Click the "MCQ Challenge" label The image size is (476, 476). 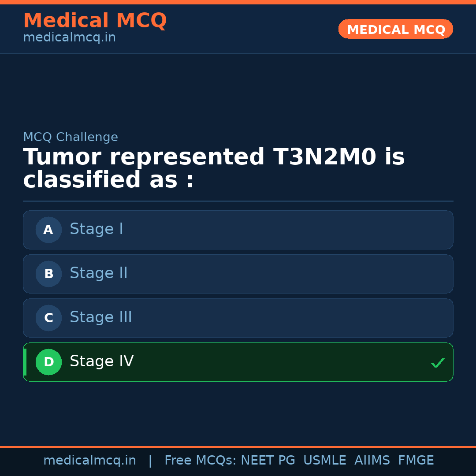(71, 137)
